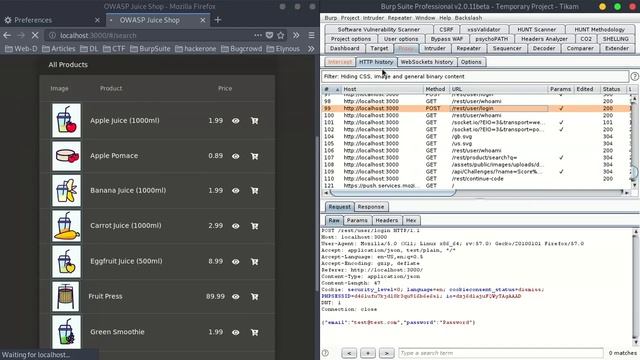
Task: Add Green Smoothie to basket
Action: (254, 332)
